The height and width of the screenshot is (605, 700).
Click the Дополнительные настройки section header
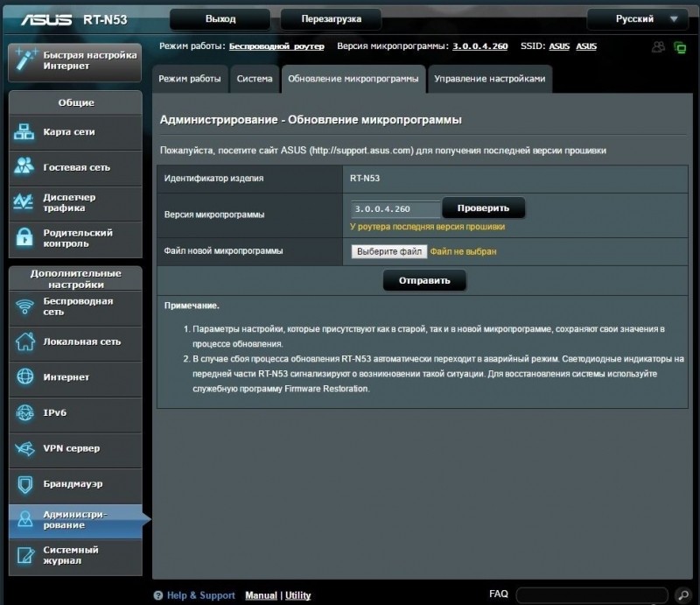pos(76,278)
